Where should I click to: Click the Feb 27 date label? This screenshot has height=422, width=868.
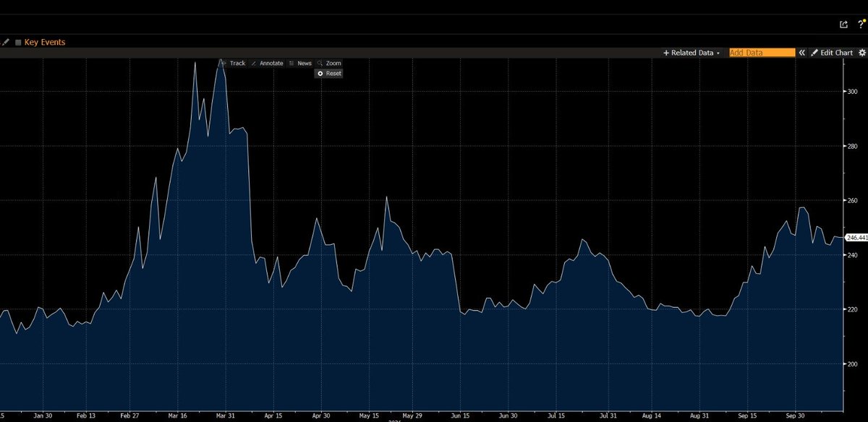coord(129,417)
